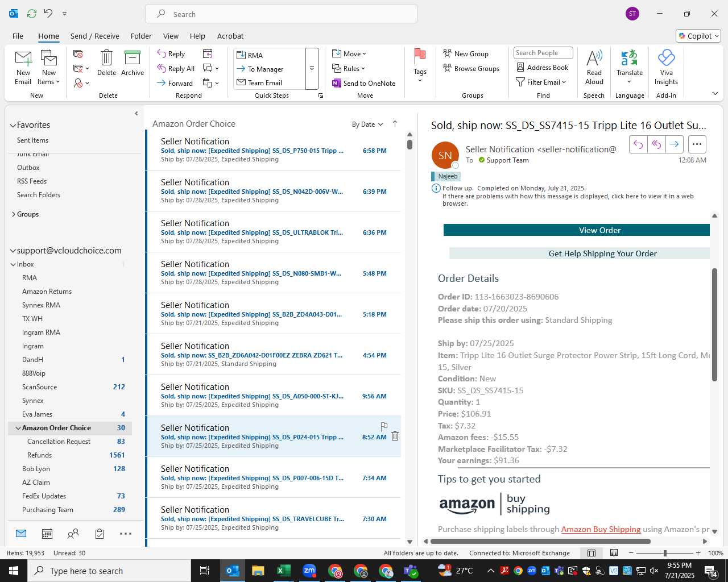This screenshot has width=728, height=582.
Task: Click the top Search box
Action: click(281, 14)
